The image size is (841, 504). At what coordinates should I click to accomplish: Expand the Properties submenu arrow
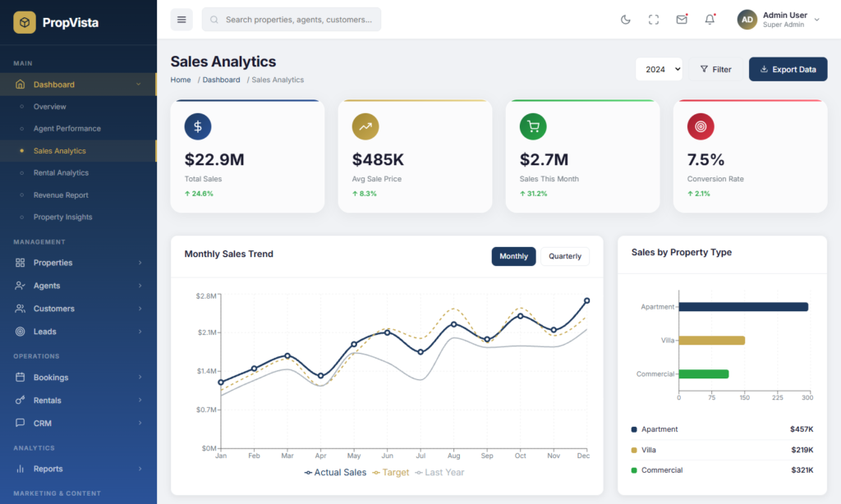point(140,263)
